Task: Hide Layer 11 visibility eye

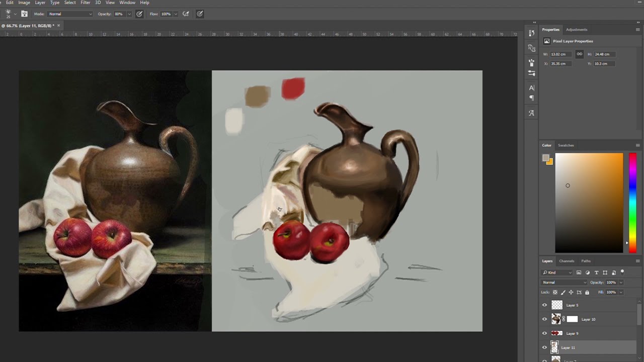Action: (x=544, y=347)
